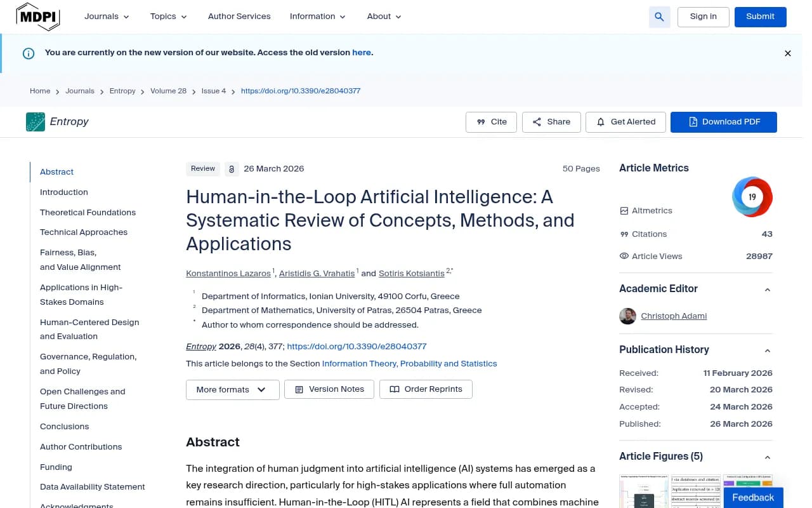Click the Home breadcrumb link
The image size is (812, 508).
[x=40, y=91]
